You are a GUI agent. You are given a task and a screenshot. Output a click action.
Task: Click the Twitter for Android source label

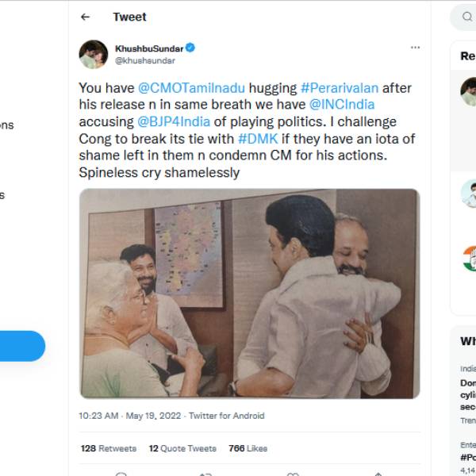[x=226, y=416]
